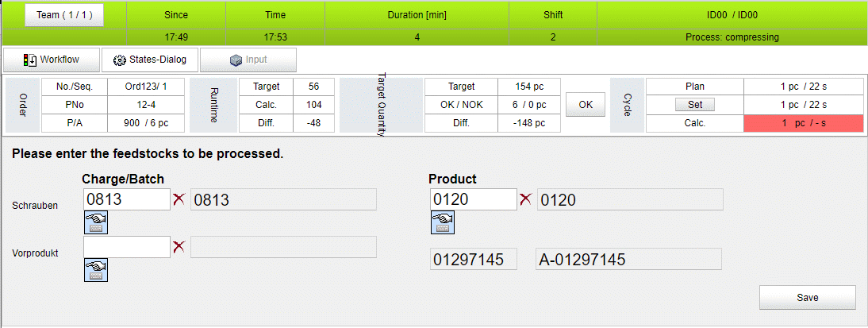
Task: Open the Workflow button
Action: click(52, 60)
